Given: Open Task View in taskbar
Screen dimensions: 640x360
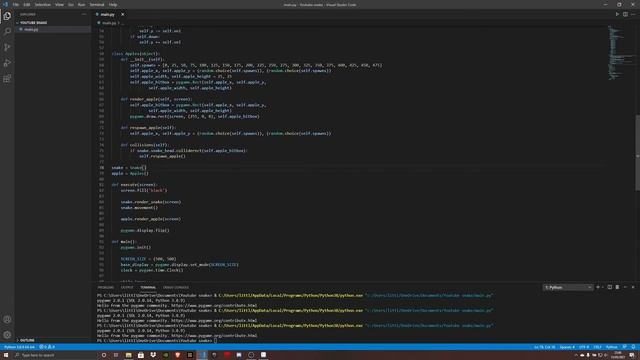Looking at the screenshot, I should coord(116,355).
